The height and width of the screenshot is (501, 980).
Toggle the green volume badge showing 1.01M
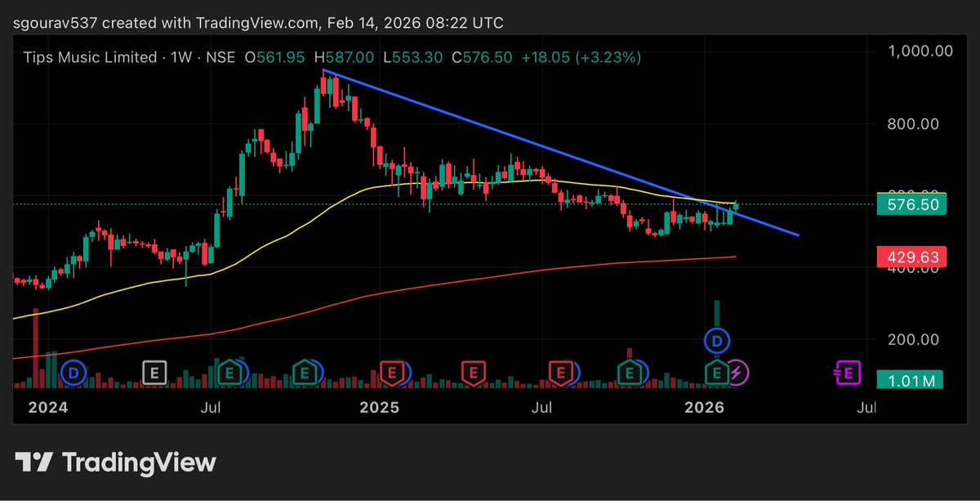click(911, 380)
